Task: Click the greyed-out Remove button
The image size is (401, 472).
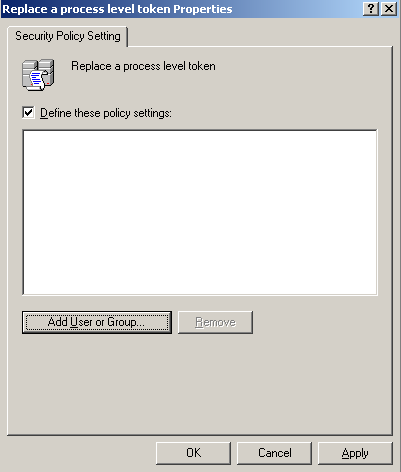Action: tap(215, 322)
